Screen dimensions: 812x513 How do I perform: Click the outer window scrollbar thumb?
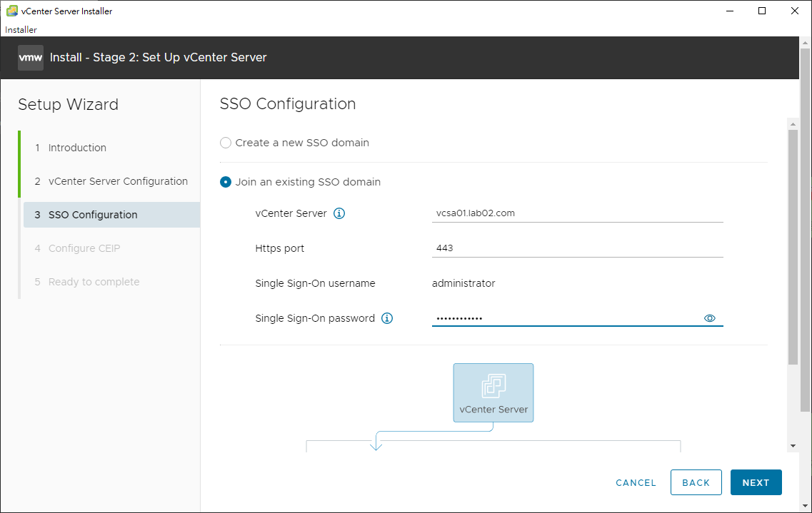[x=805, y=230]
